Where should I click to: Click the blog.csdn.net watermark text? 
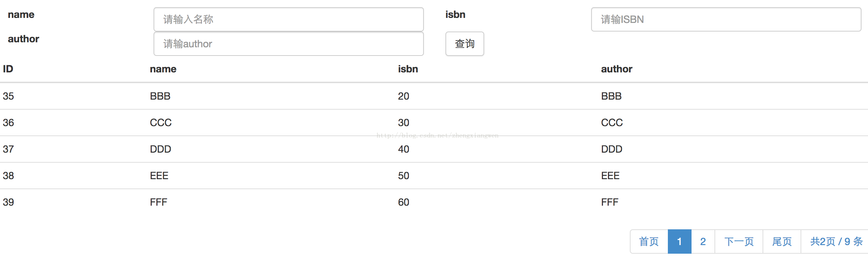tap(437, 135)
